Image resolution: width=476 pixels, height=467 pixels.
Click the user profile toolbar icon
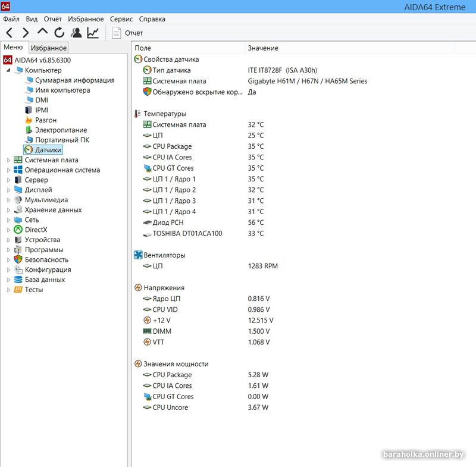pos(76,33)
